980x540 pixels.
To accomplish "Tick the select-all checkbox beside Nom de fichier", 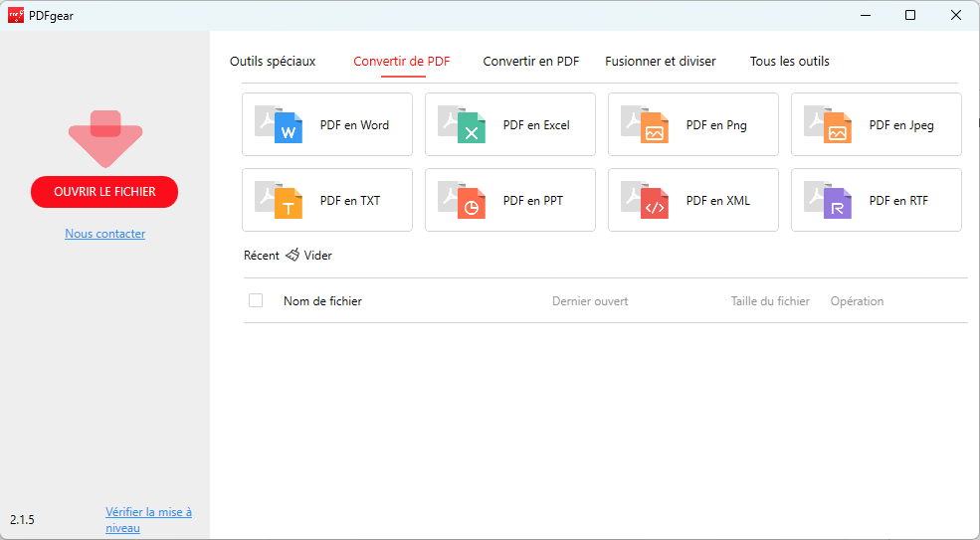I will [x=256, y=300].
